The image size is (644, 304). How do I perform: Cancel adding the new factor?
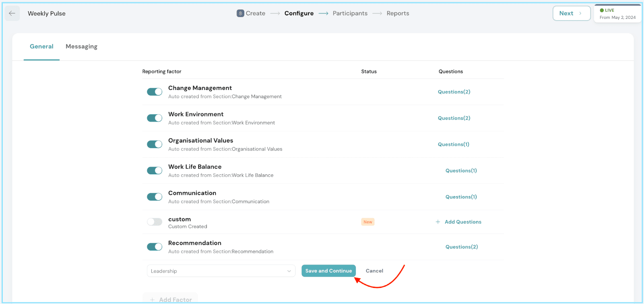pyautogui.click(x=374, y=271)
